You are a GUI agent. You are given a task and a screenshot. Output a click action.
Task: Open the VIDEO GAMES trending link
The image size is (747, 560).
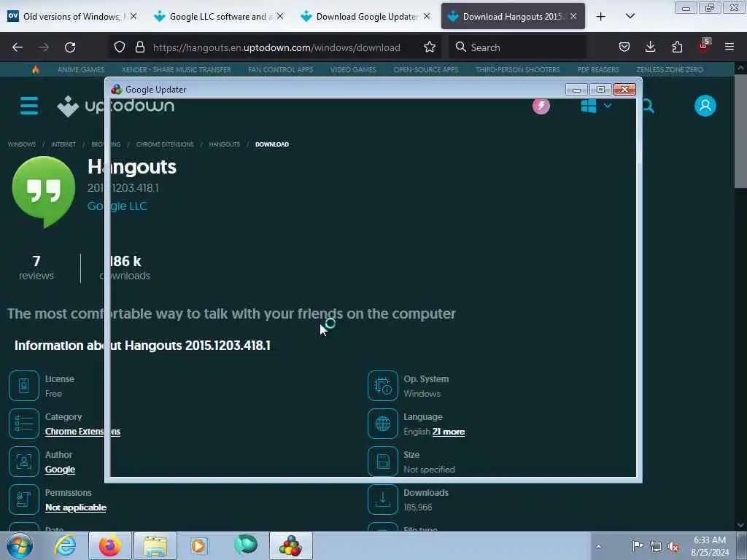point(353,69)
